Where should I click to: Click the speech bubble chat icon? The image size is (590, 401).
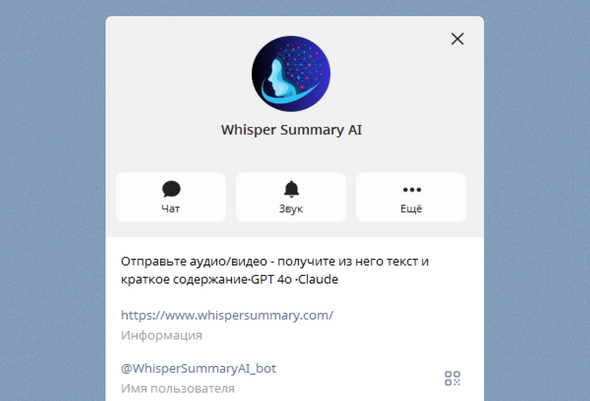[171, 189]
